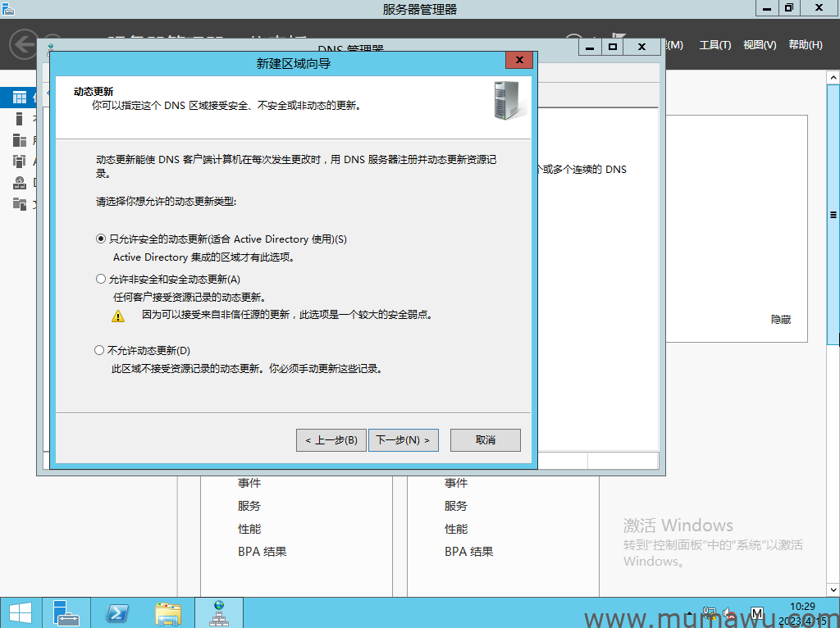Click the Dashboard icon in the sidebar
Image resolution: width=840 pixels, height=628 pixels.
(x=19, y=98)
